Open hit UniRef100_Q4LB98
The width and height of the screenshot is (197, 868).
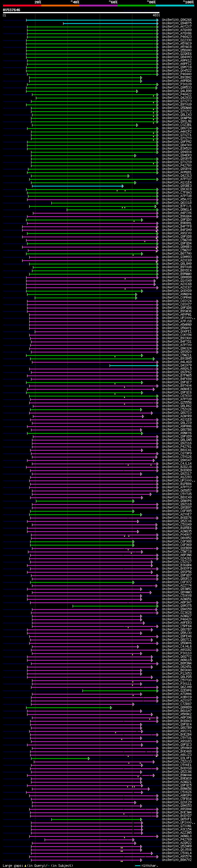click(176, 91)
